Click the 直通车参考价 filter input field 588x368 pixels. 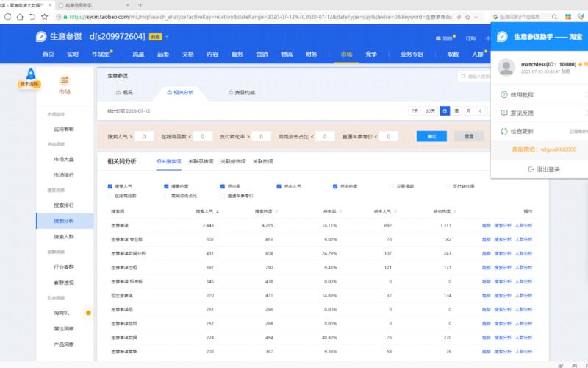pyautogui.click(x=389, y=136)
